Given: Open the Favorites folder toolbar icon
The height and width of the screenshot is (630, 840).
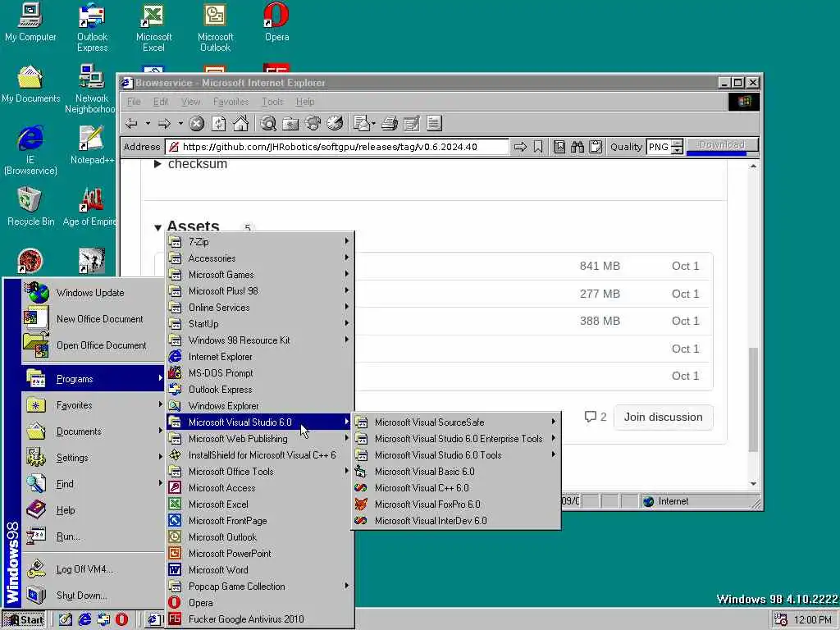Looking at the screenshot, I should pyautogui.click(x=290, y=124).
